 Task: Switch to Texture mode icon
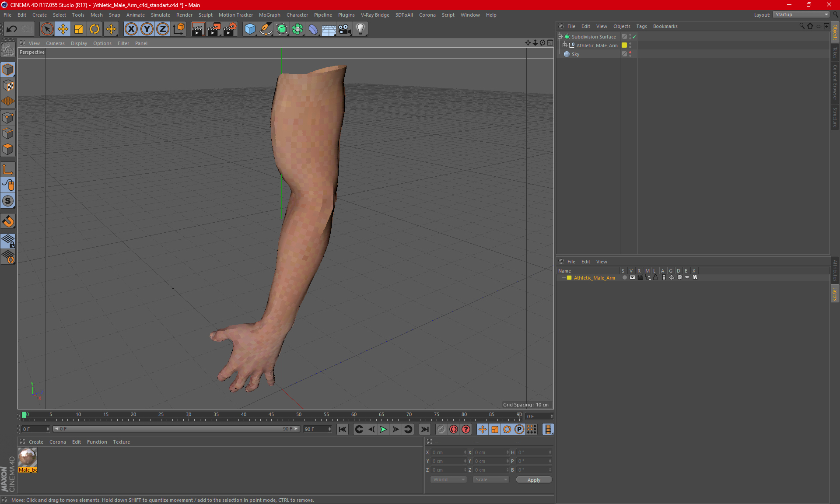(8, 86)
